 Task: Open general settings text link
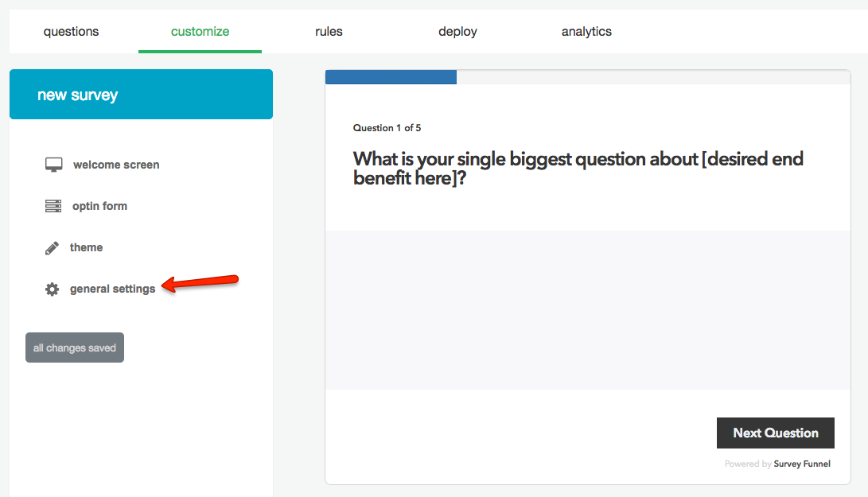(112, 289)
